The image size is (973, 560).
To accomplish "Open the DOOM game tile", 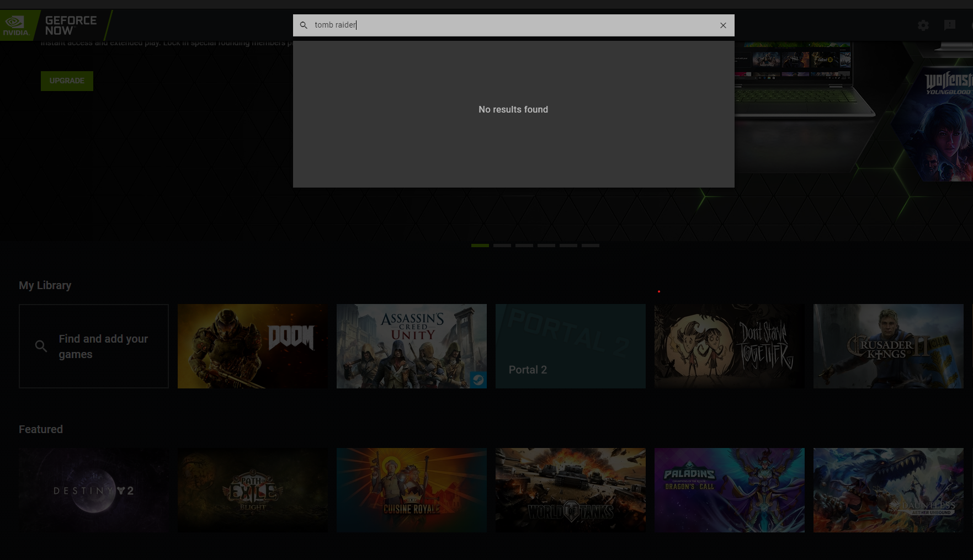I will pyautogui.click(x=253, y=346).
